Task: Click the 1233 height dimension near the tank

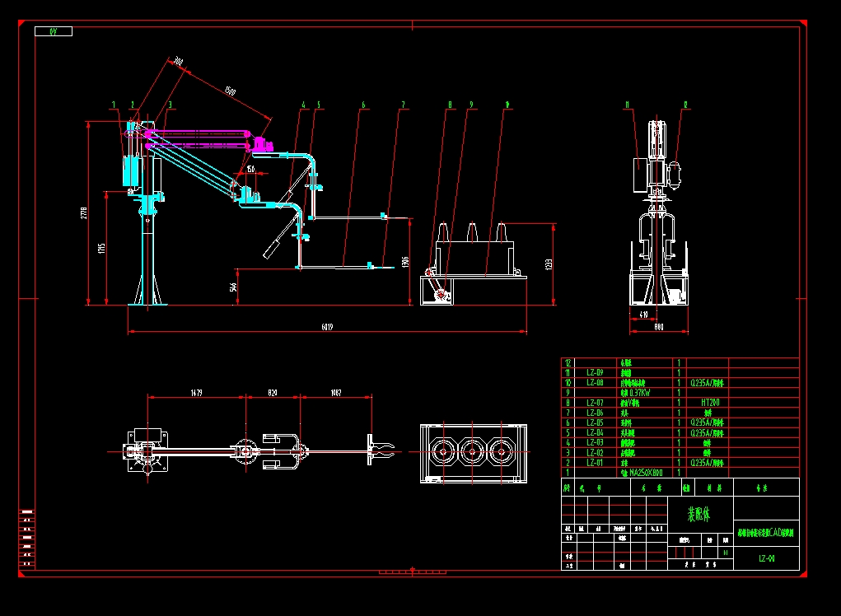Action: 548,264
